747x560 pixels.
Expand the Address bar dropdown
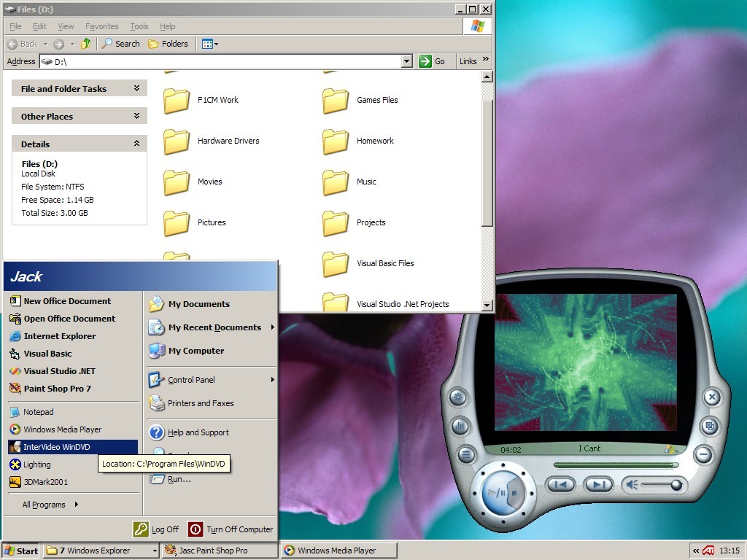406,61
